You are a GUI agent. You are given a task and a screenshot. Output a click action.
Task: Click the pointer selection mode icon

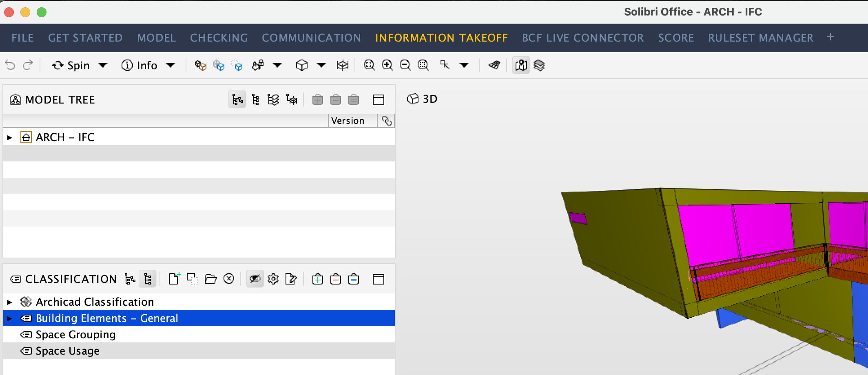point(445,65)
